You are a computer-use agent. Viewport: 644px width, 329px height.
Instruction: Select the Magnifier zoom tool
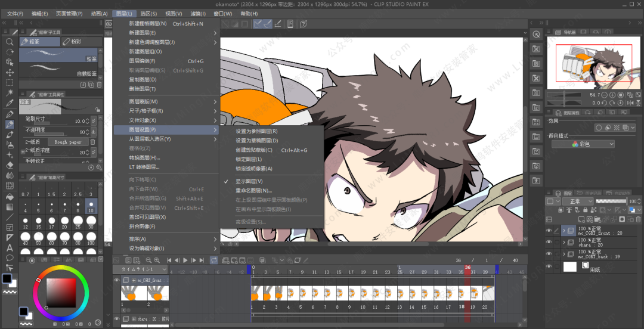[10, 42]
